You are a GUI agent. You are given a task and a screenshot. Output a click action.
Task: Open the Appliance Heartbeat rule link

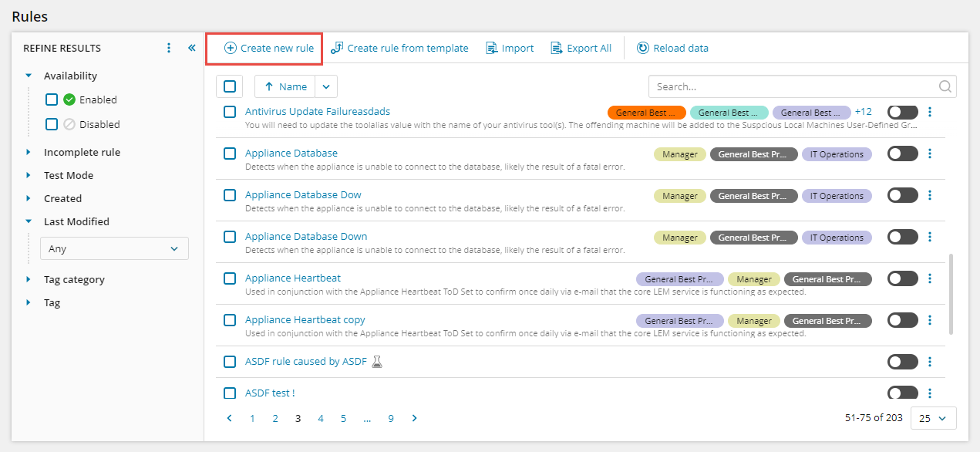click(x=292, y=278)
